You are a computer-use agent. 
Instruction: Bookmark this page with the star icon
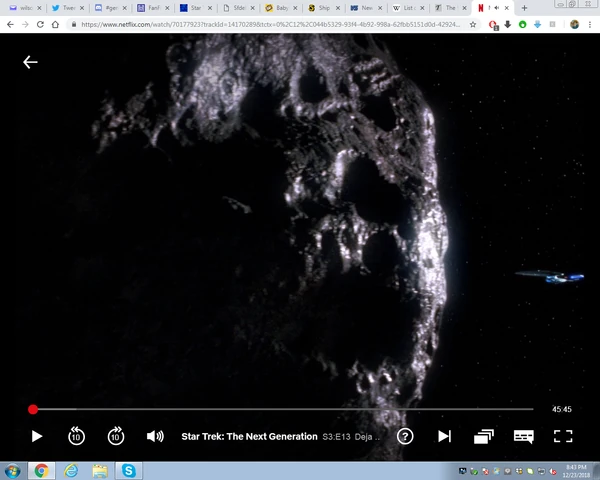(x=473, y=24)
